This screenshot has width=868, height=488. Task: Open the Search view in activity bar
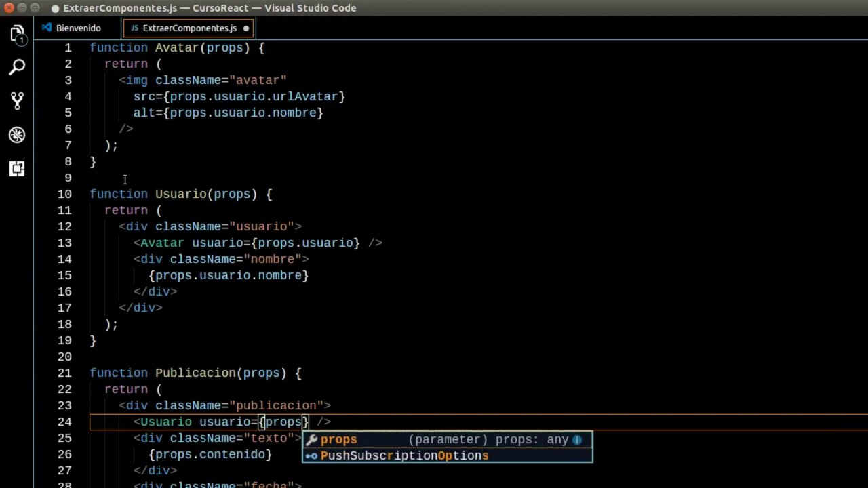click(x=17, y=66)
